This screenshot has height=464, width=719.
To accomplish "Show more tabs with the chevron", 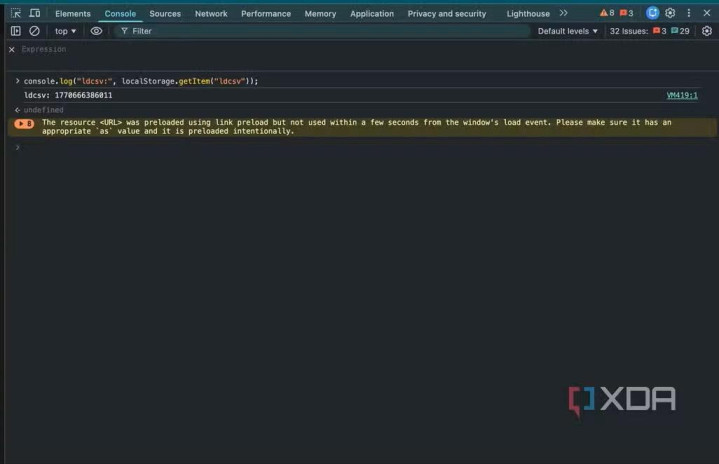I will coord(563,13).
